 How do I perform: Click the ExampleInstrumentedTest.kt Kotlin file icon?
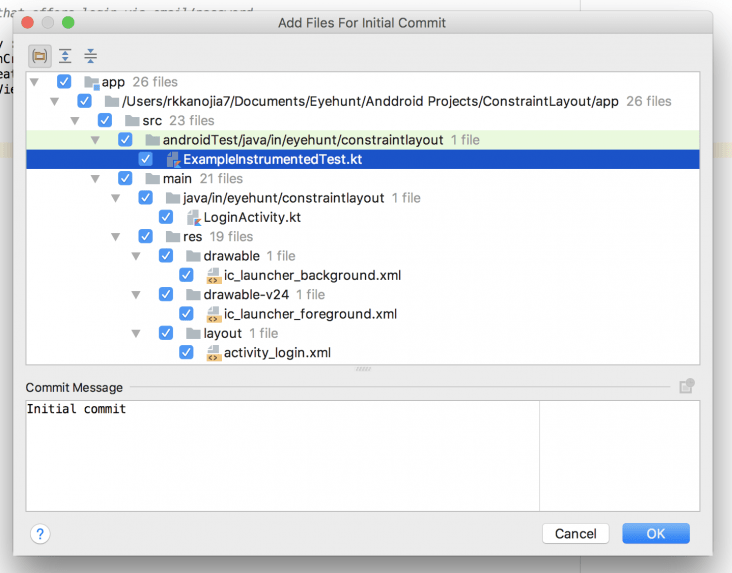coord(174,160)
